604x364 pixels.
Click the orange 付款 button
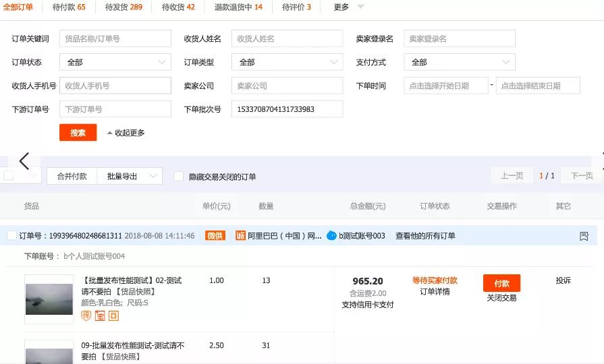click(x=501, y=283)
